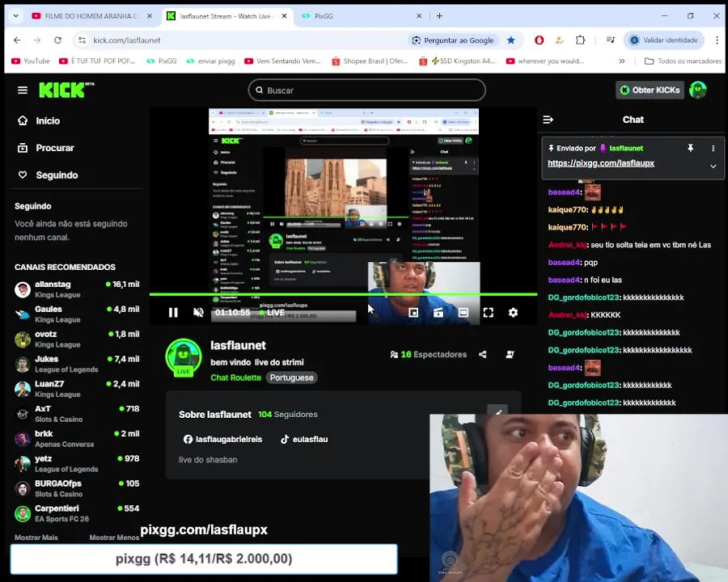Open the media control toolbar icon

tap(611, 40)
